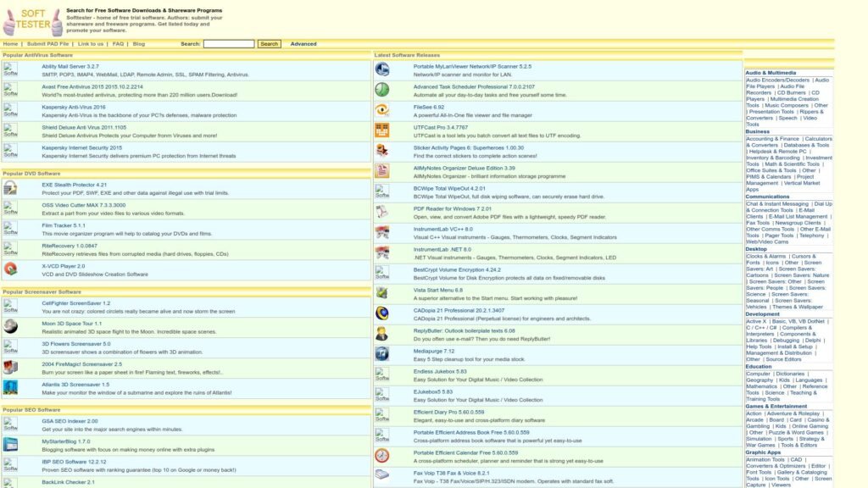Image resolution: width=868 pixels, height=488 pixels.
Task: Click the image placeholder beside Film Tracker
Action: (x=10, y=229)
